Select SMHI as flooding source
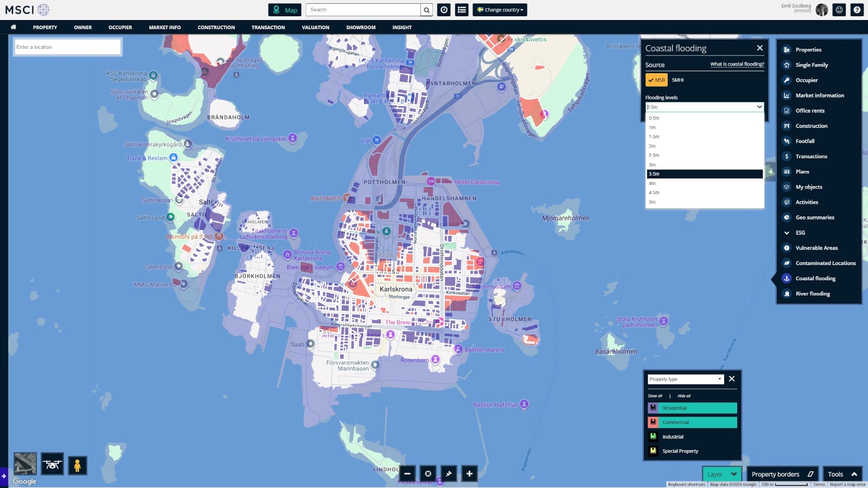868x488 pixels. coord(678,80)
